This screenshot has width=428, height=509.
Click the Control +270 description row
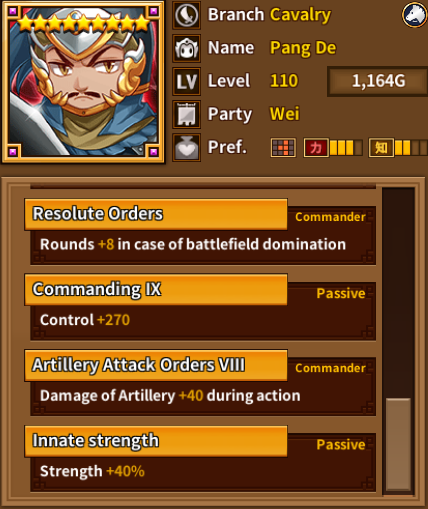coord(203,321)
